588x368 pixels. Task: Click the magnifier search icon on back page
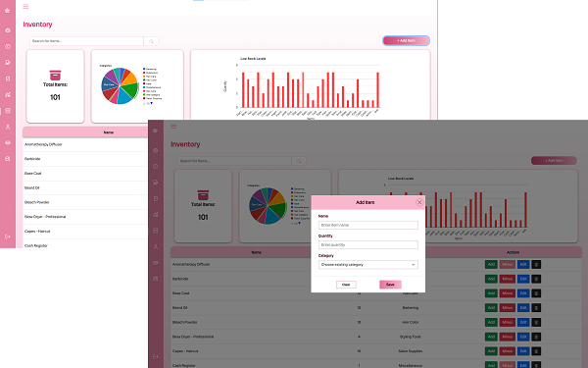(x=151, y=41)
